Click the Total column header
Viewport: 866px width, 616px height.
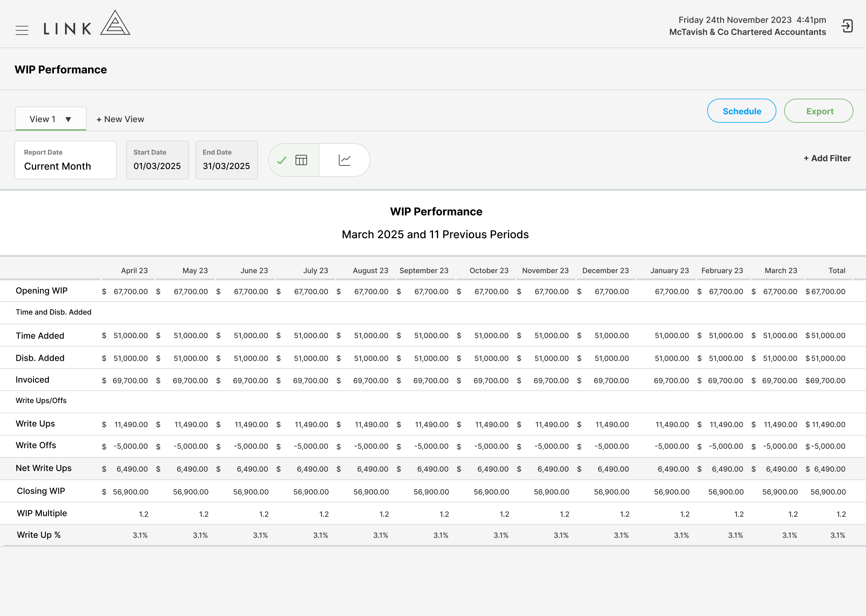837,270
